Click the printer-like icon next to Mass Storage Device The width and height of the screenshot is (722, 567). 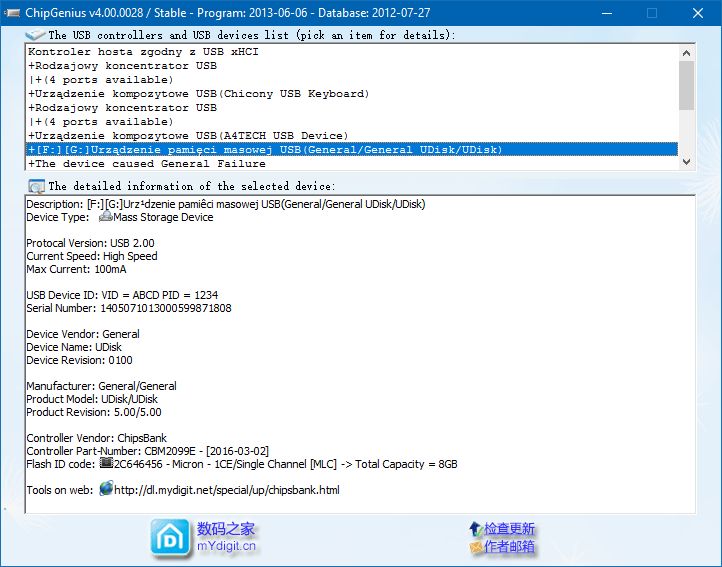click(105, 216)
